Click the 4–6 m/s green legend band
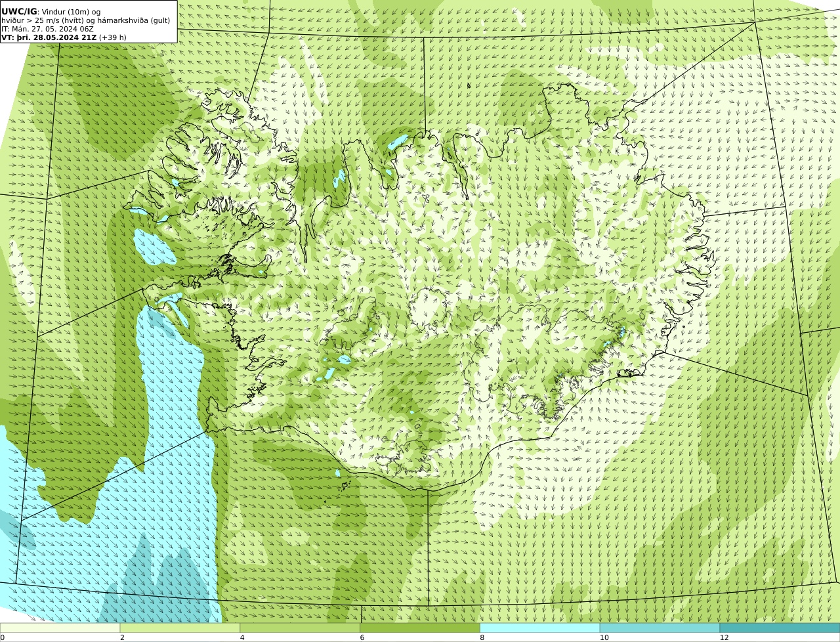The height and width of the screenshot is (642, 840). point(300,628)
